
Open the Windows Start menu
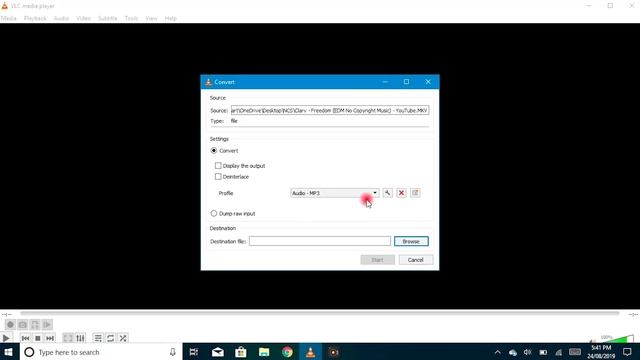point(9,352)
